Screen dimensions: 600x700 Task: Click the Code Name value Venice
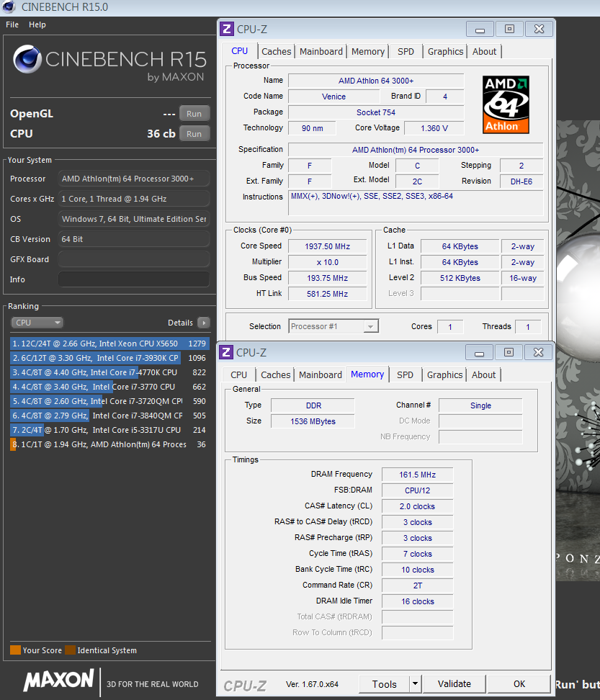coord(333,97)
